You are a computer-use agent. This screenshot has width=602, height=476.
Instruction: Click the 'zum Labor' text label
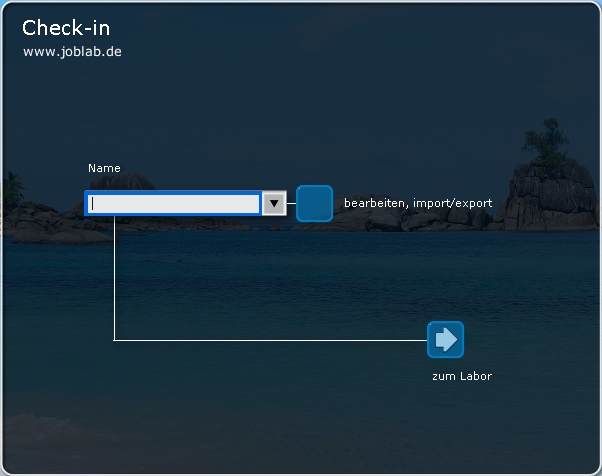click(x=461, y=377)
